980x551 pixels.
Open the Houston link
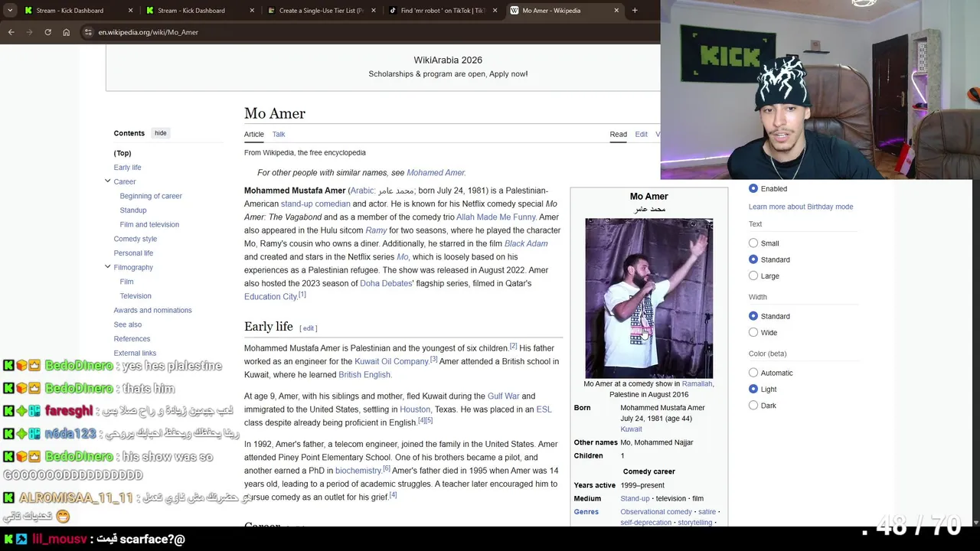(x=415, y=409)
